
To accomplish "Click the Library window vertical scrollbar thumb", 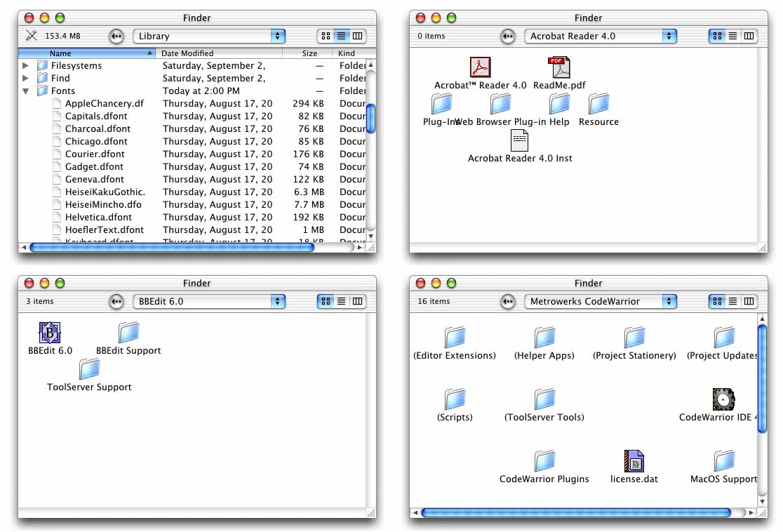I will click(x=370, y=118).
